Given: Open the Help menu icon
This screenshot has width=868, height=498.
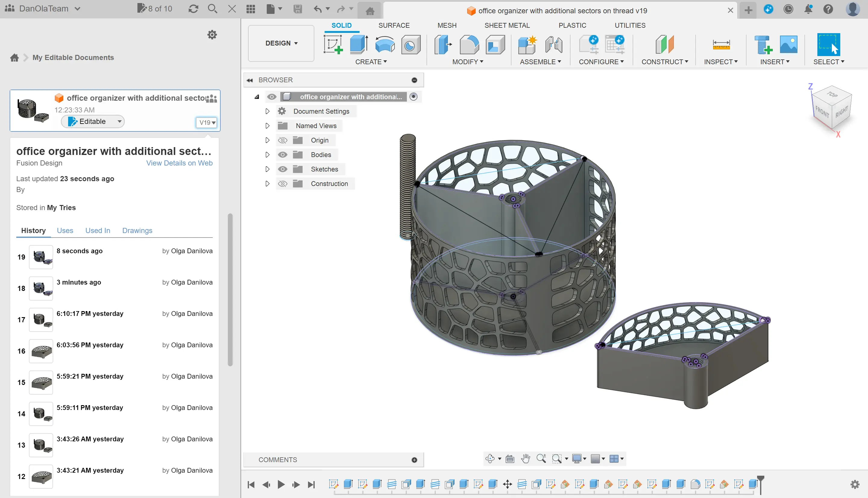Looking at the screenshot, I should 828,9.
